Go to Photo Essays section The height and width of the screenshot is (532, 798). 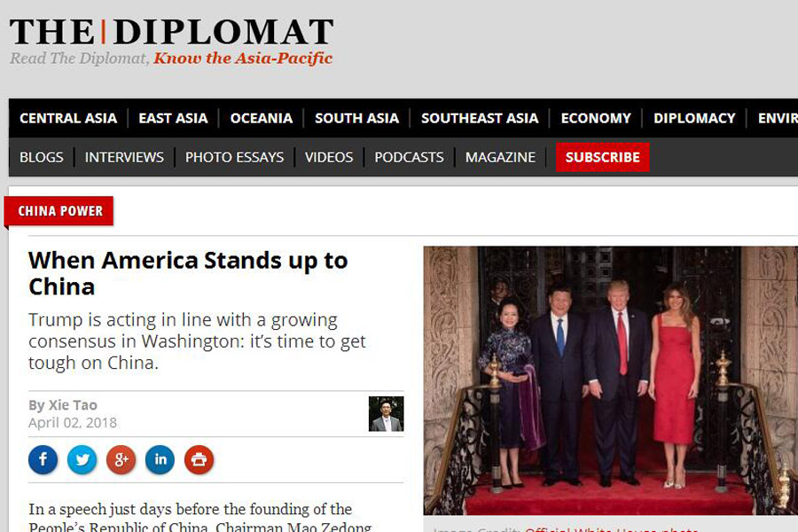234,157
